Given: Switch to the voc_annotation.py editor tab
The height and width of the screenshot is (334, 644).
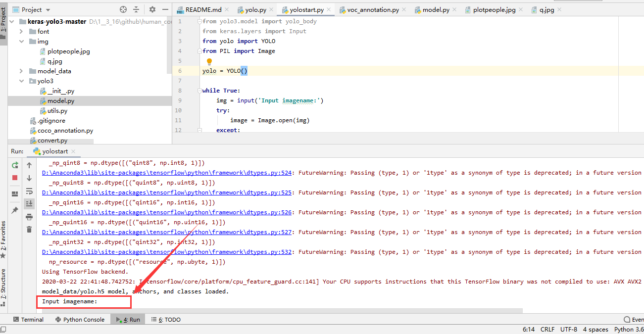Looking at the screenshot, I should 372,10.
